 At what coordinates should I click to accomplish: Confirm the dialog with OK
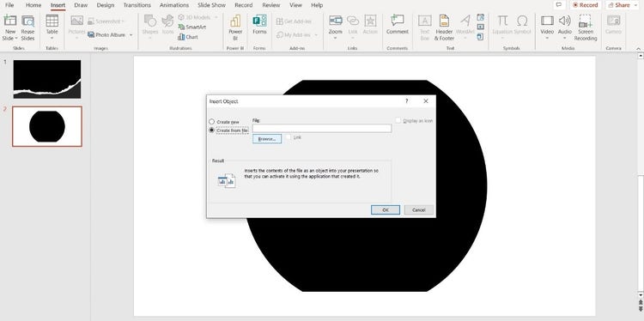386,209
